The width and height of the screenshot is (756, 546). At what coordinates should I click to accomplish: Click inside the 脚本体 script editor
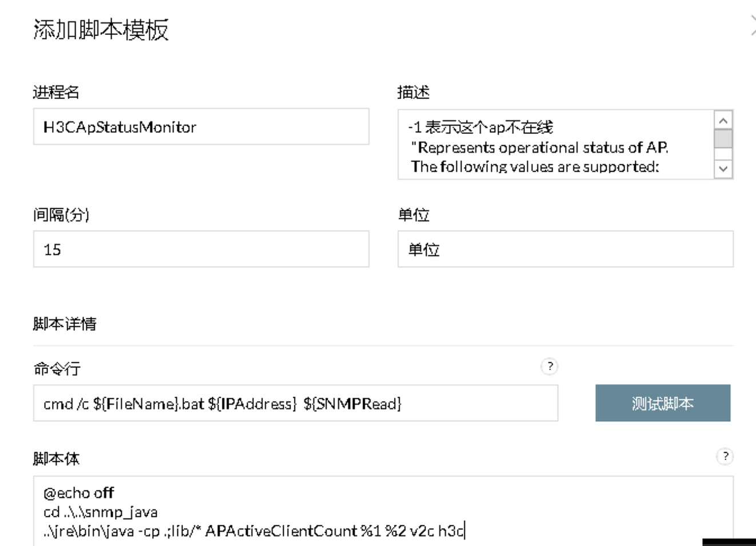coord(383,511)
